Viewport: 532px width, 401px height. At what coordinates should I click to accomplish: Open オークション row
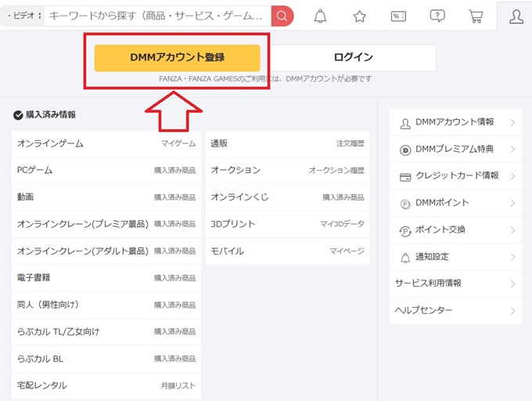pyautogui.click(x=287, y=171)
